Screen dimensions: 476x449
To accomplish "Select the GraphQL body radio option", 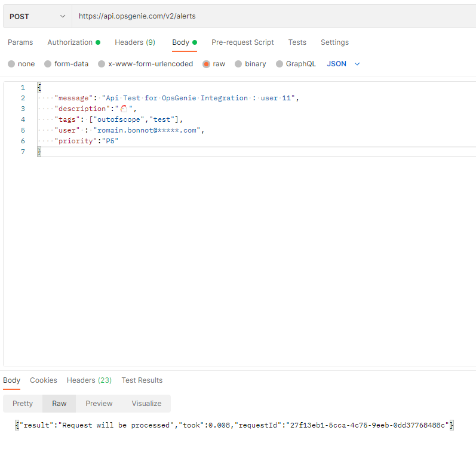I will tap(280, 64).
